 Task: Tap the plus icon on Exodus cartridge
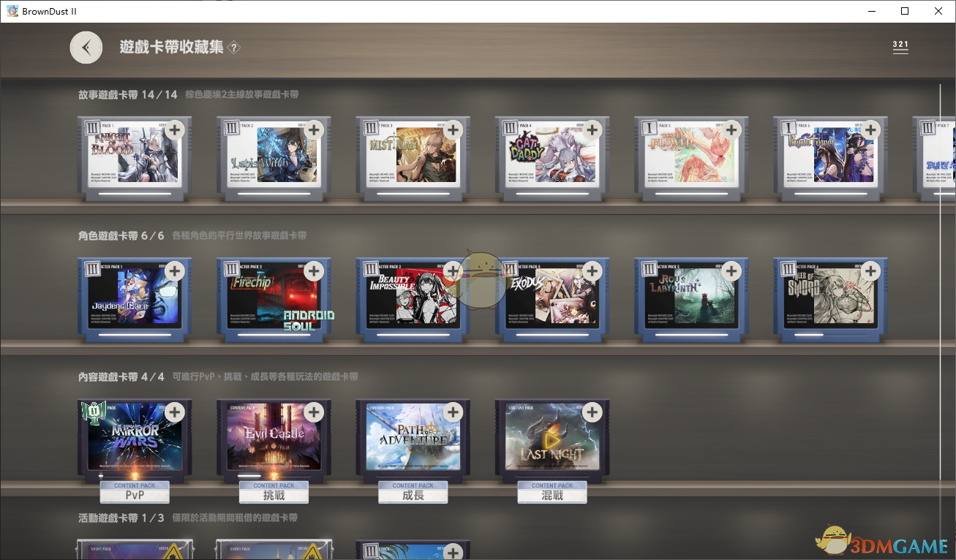(592, 271)
